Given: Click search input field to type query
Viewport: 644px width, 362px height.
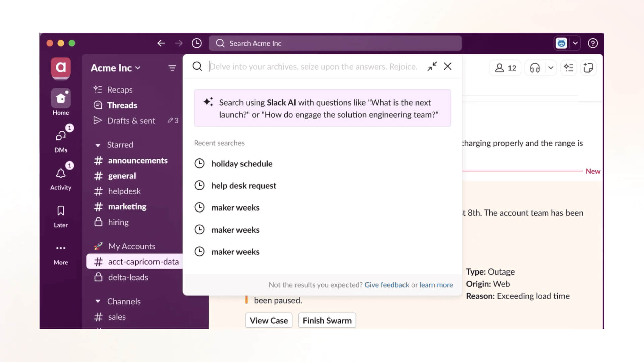Looking at the screenshot, I should 315,66.
